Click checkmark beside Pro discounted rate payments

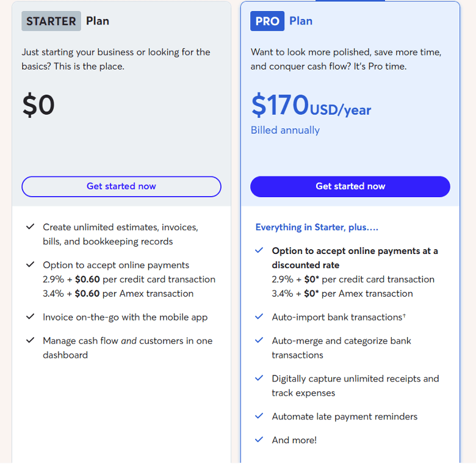coord(259,251)
